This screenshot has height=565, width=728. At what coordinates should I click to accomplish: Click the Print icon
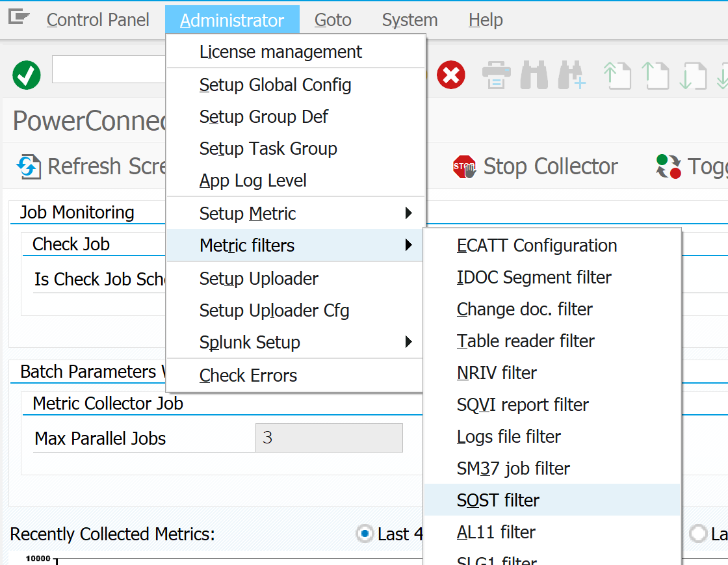496,75
